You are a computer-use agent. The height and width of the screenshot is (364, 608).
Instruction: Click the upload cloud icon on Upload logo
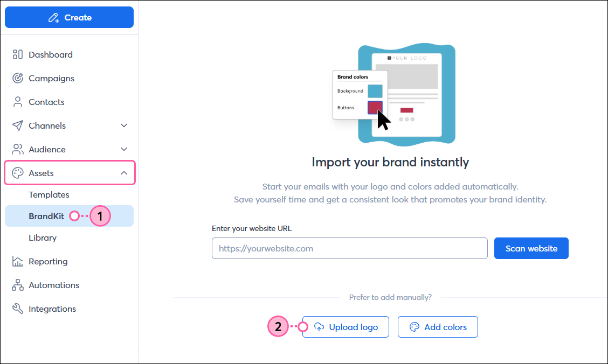pos(319,326)
